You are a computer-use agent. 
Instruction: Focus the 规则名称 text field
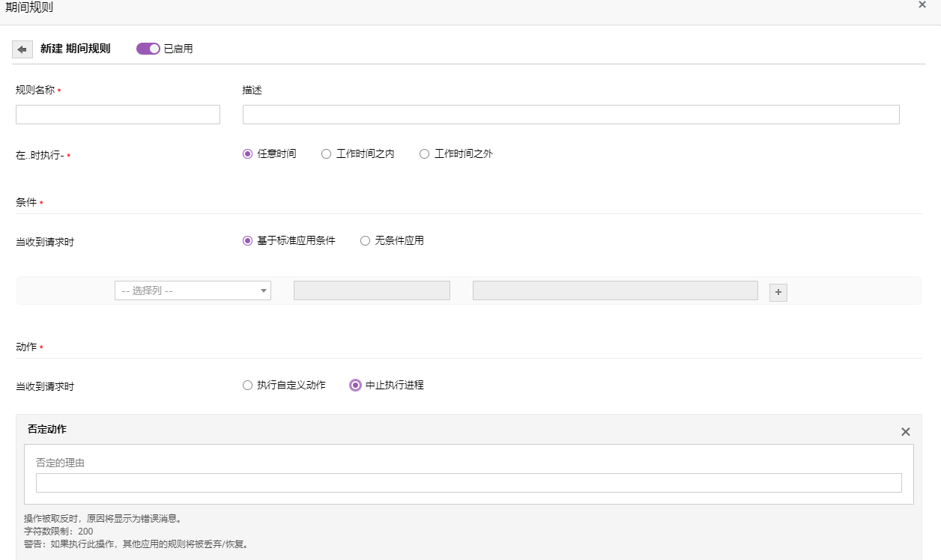point(118,115)
